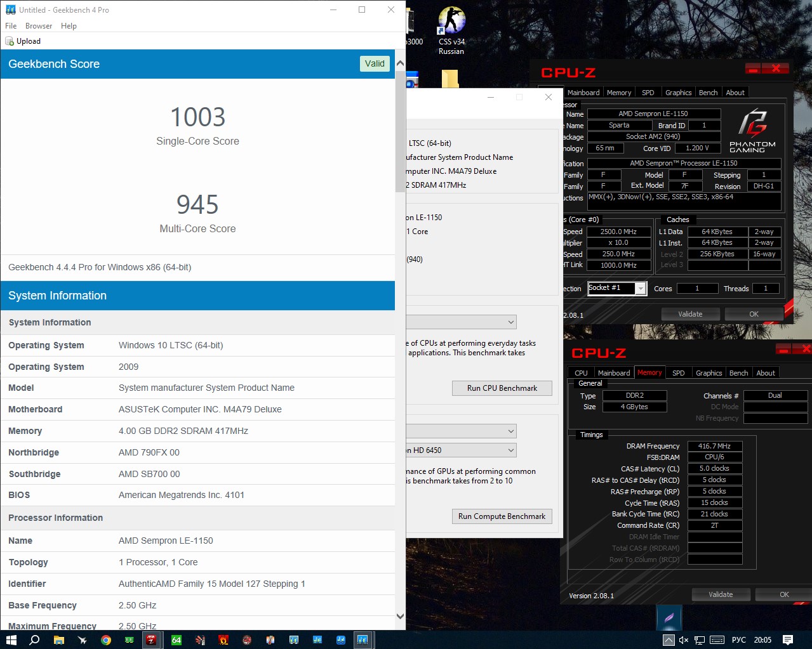The height and width of the screenshot is (649, 812).
Task: Click the Run Compute Benchmark button
Action: click(x=502, y=516)
